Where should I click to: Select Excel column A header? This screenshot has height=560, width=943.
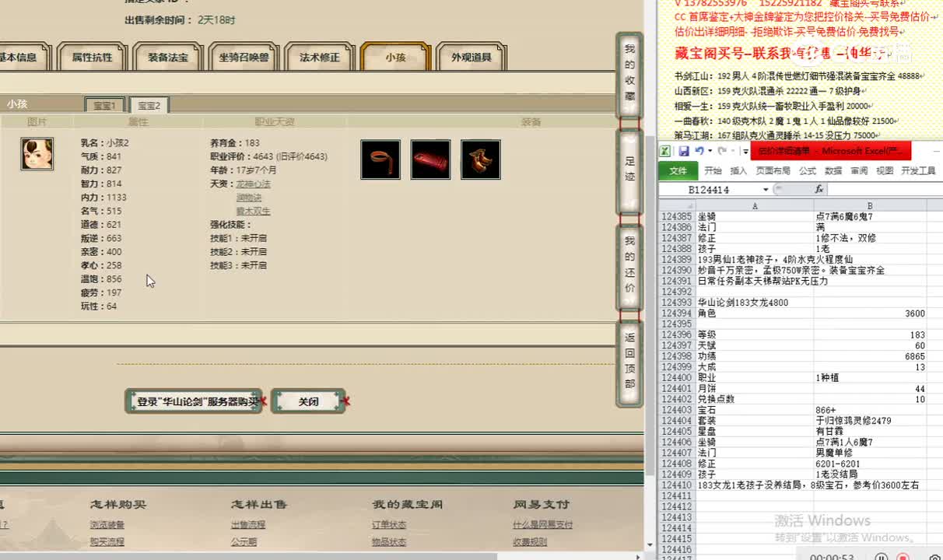coord(755,205)
